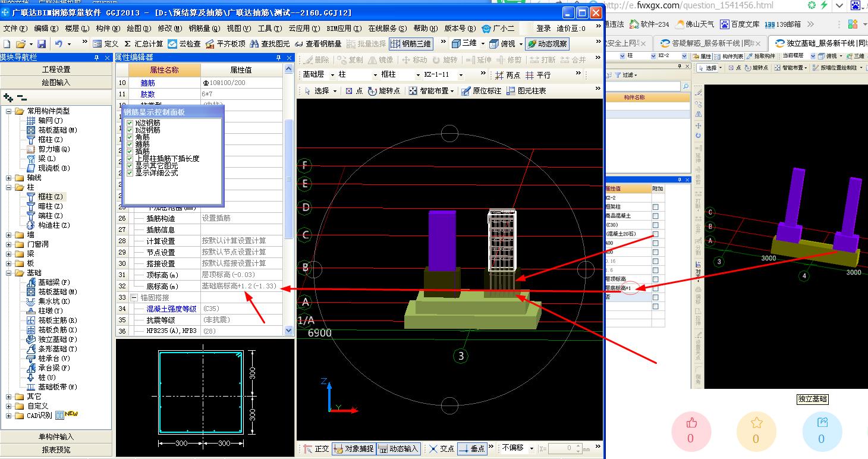Expand the 墙 tree node

coord(9,235)
